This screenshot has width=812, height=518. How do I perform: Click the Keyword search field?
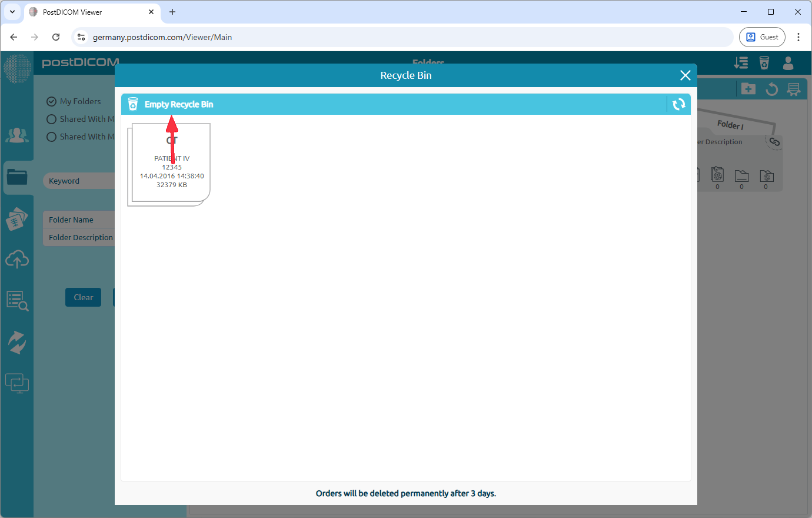(x=79, y=181)
